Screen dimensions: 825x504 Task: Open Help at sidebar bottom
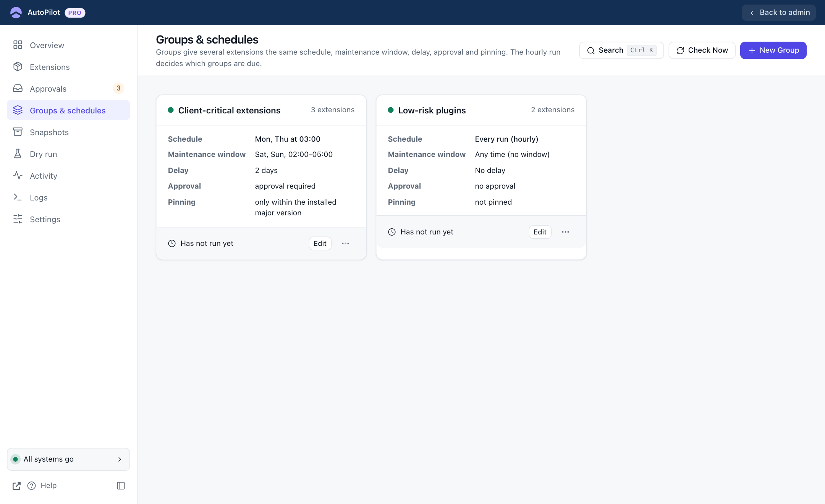(x=42, y=486)
